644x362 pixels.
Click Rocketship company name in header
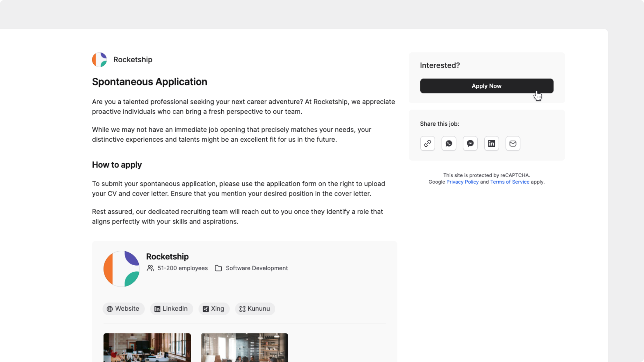tap(133, 59)
